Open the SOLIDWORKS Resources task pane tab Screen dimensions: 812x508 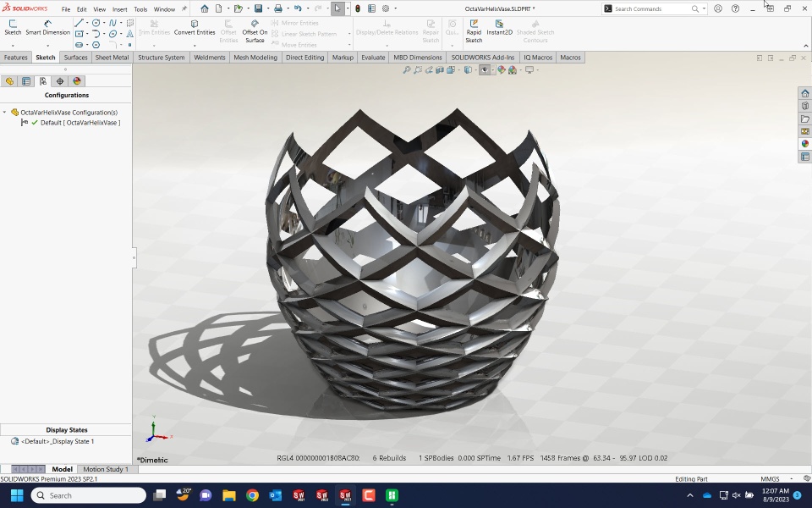[x=804, y=93]
